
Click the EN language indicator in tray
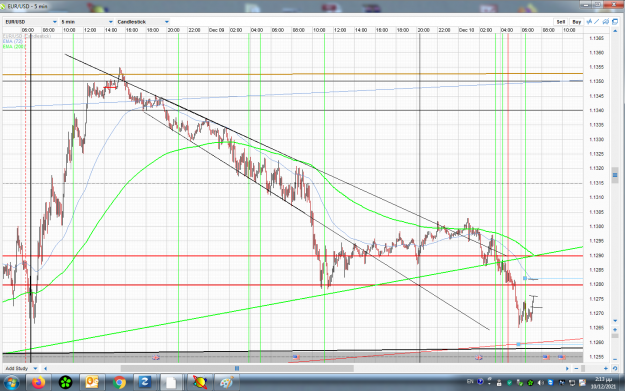coord(470,382)
